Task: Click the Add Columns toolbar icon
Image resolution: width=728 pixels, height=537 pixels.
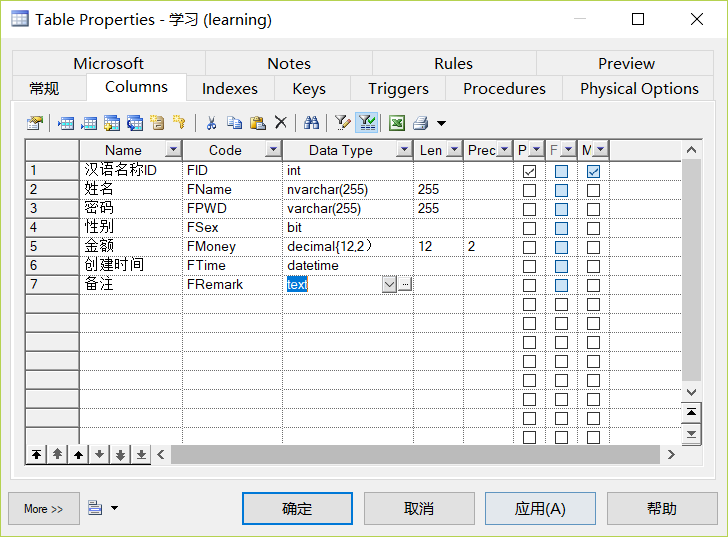Action: click(111, 123)
